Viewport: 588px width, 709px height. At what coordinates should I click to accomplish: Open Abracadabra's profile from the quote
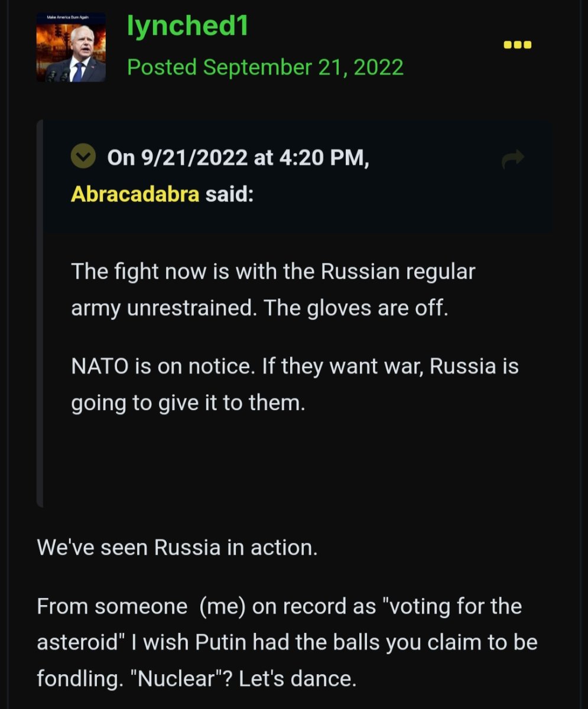(x=135, y=194)
